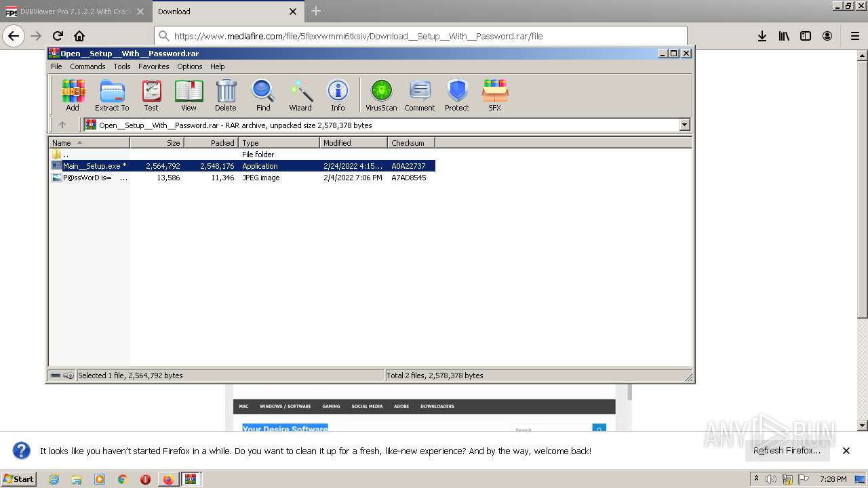Toggle Firefox sidebar view
This screenshot has width=868, height=488.
pos(806,36)
